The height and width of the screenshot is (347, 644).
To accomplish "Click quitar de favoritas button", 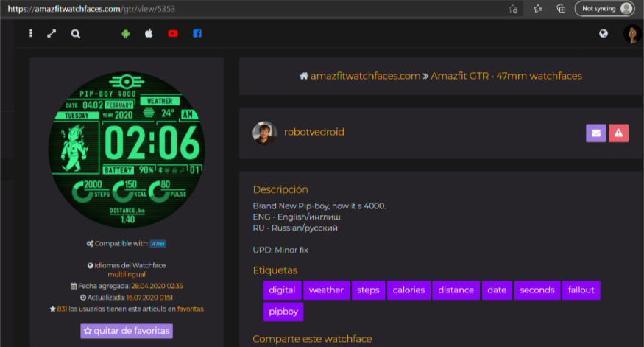I will [127, 331].
